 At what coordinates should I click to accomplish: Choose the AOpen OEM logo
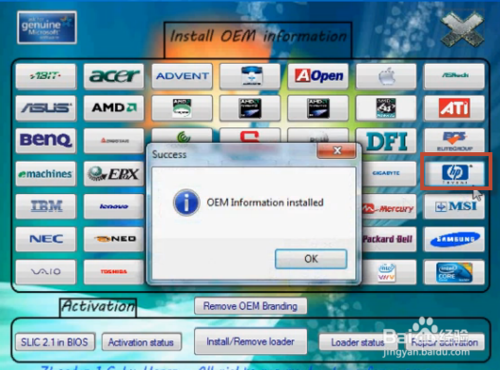point(318,76)
